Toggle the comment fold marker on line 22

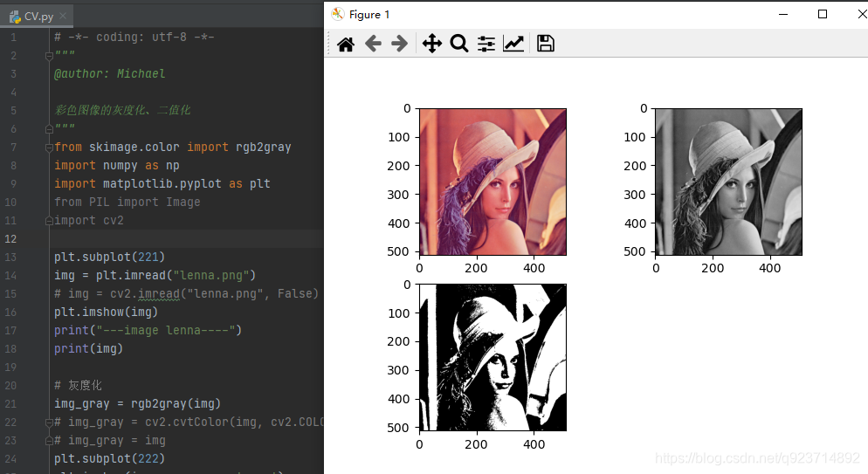pyautogui.click(x=49, y=422)
